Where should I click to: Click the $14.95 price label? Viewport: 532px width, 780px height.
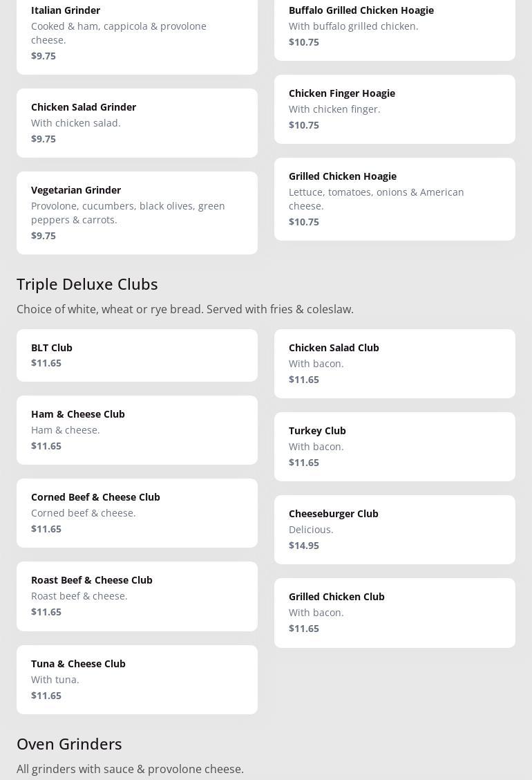tap(304, 545)
